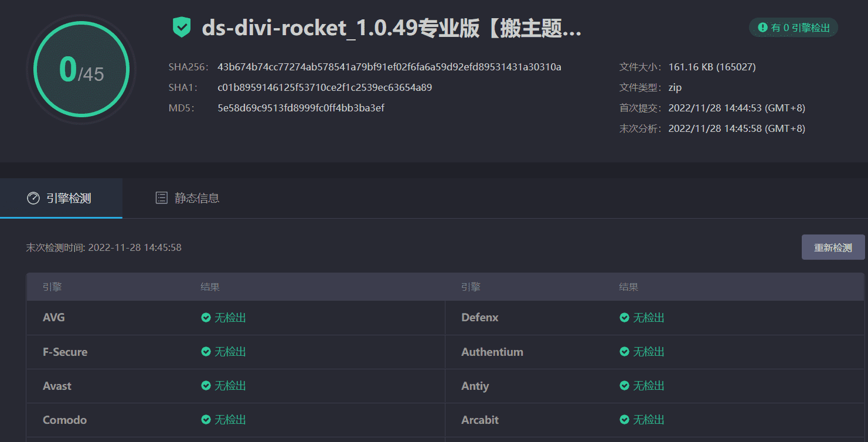This screenshot has width=868, height=442.
Task: Click the file type value zip
Action: coord(675,87)
